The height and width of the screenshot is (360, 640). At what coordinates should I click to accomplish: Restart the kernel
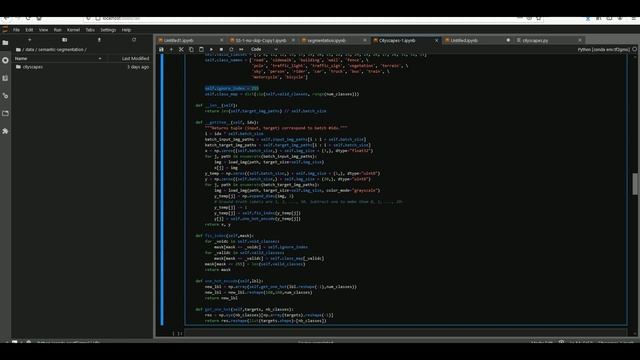pyautogui.click(x=231, y=49)
